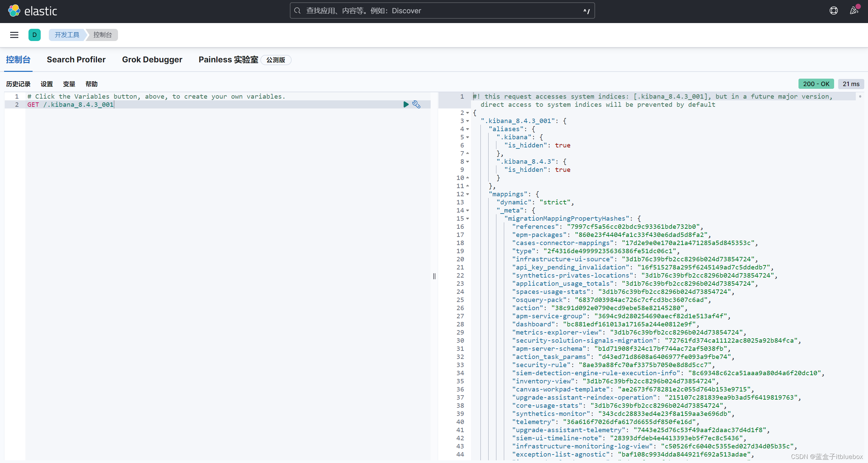
Task: Open the wrench request actions icon
Action: click(x=416, y=104)
